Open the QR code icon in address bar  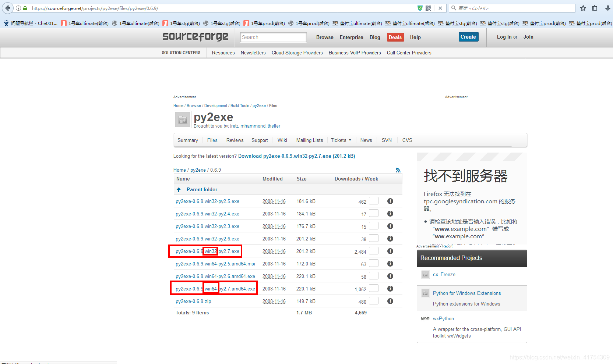click(x=428, y=8)
